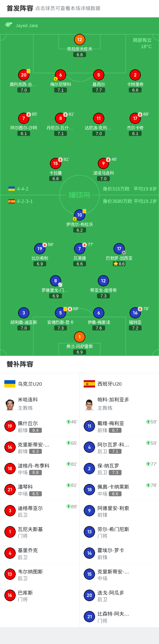The height and width of the screenshot is (644, 159).
Task: Click the Spain flag next to 4-2-3-1
Action: coord(12,201)
